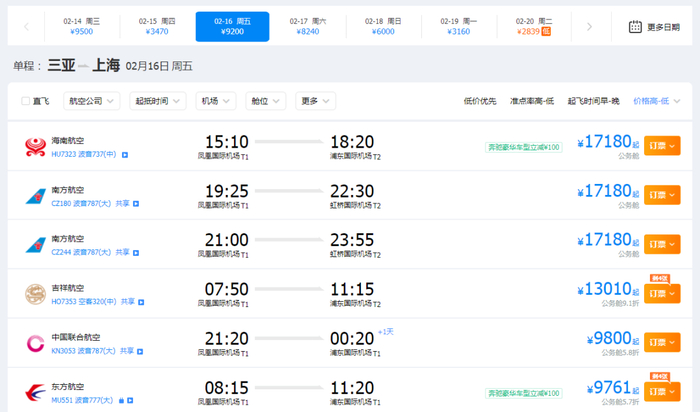Open the 舱位 cabin class dropdown
The width and height of the screenshot is (700, 412).
click(x=266, y=101)
